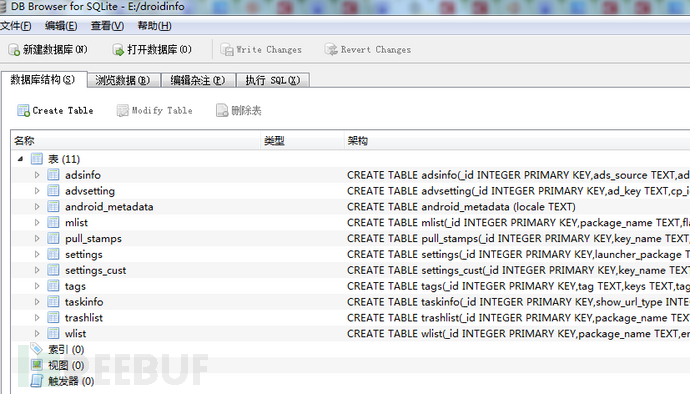Click the Create Table icon
This screenshot has width=690, height=394.
coord(23,110)
